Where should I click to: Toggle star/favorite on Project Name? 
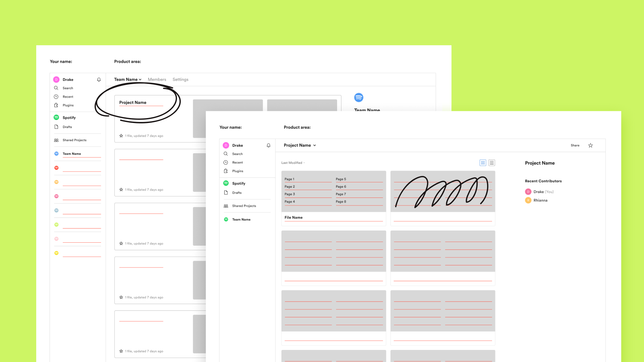click(591, 145)
